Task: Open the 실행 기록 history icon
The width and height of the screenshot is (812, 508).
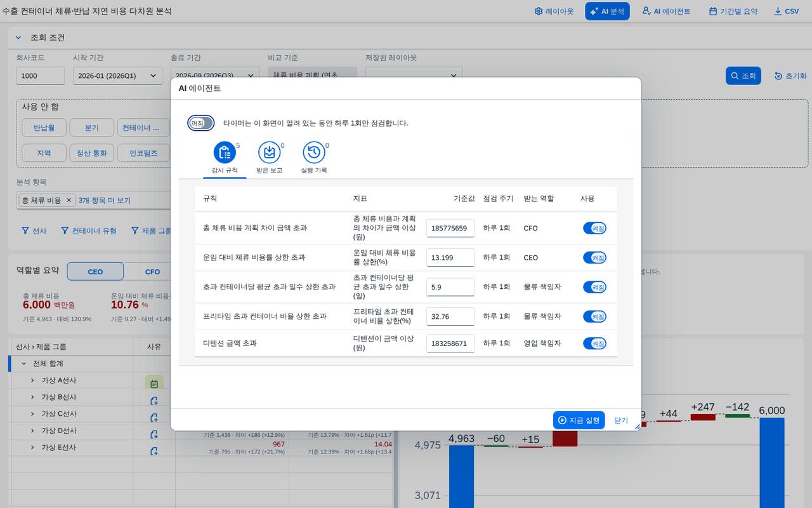Action: [x=313, y=152]
